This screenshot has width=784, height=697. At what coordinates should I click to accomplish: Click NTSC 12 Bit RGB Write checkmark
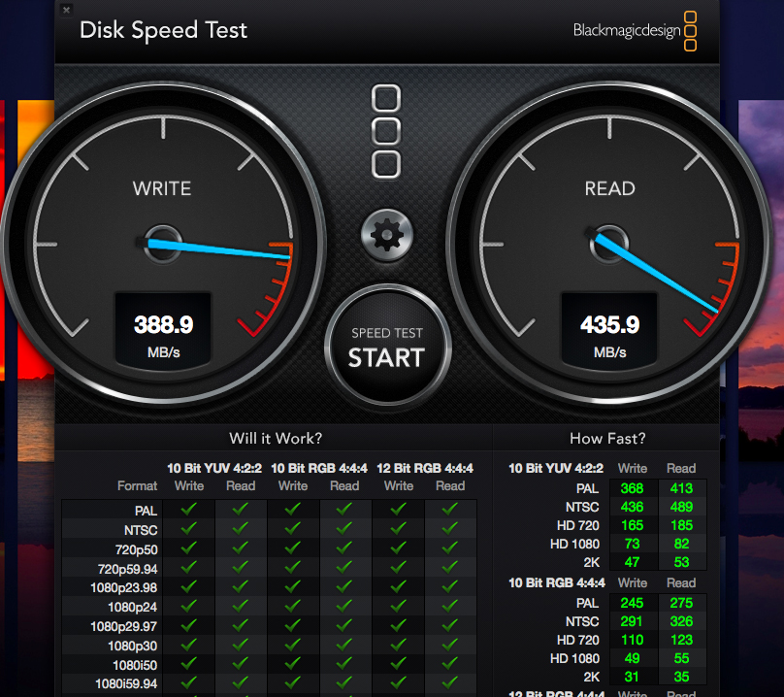pyautogui.click(x=399, y=528)
